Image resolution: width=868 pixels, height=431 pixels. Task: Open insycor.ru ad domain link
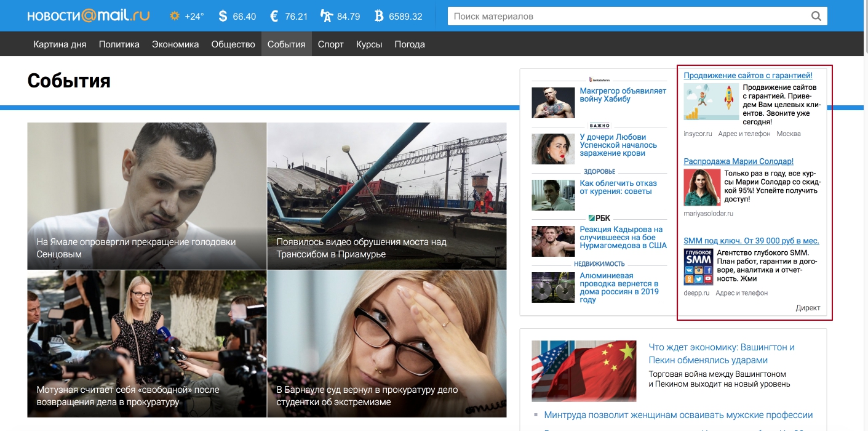(x=698, y=134)
